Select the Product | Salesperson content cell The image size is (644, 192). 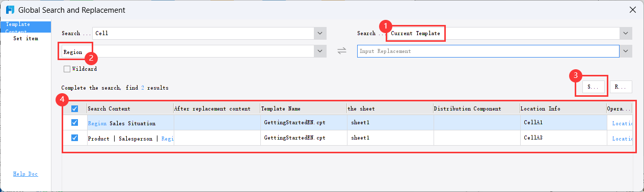pyautogui.click(x=130, y=138)
